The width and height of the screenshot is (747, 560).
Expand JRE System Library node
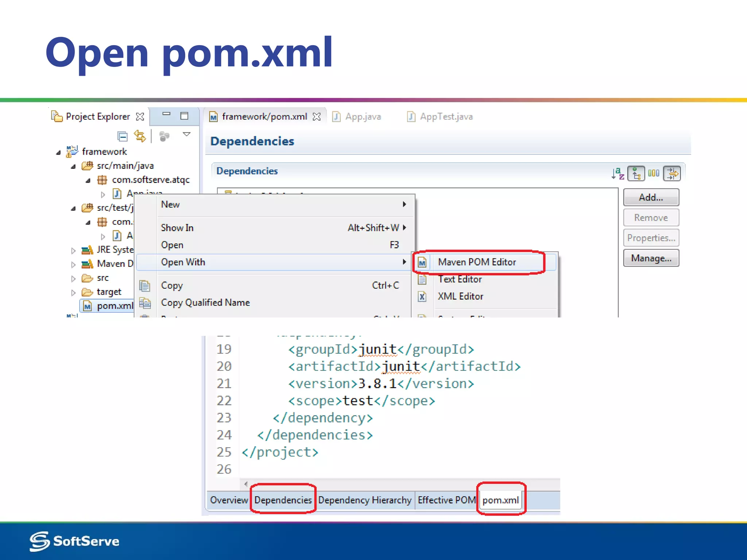73,250
